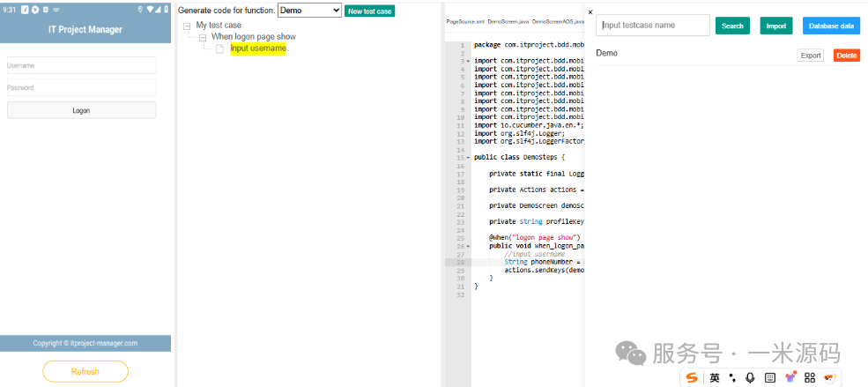The image size is (868, 387).
Task: Click the Demo testcase name in list
Action: click(x=606, y=53)
